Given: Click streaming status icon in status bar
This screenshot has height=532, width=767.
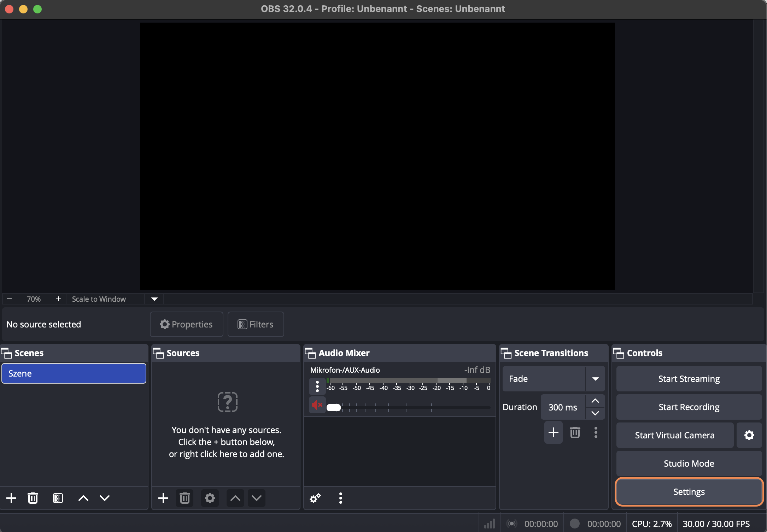Looking at the screenshot, I should [x=512, y=524].
